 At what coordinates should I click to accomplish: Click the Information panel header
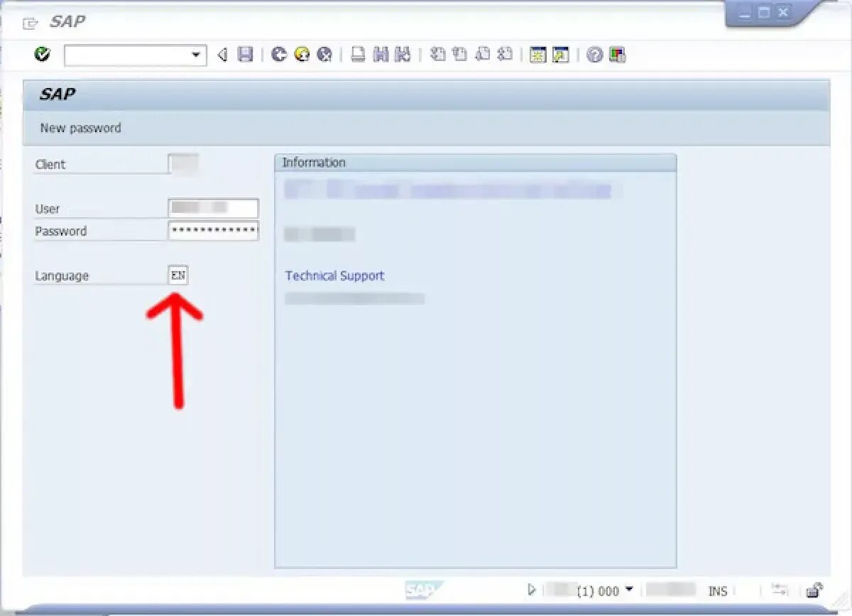coord(475,163)
